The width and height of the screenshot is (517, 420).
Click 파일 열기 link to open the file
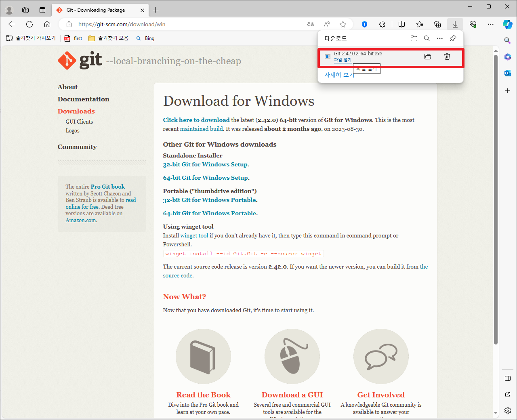pos(343,60)
